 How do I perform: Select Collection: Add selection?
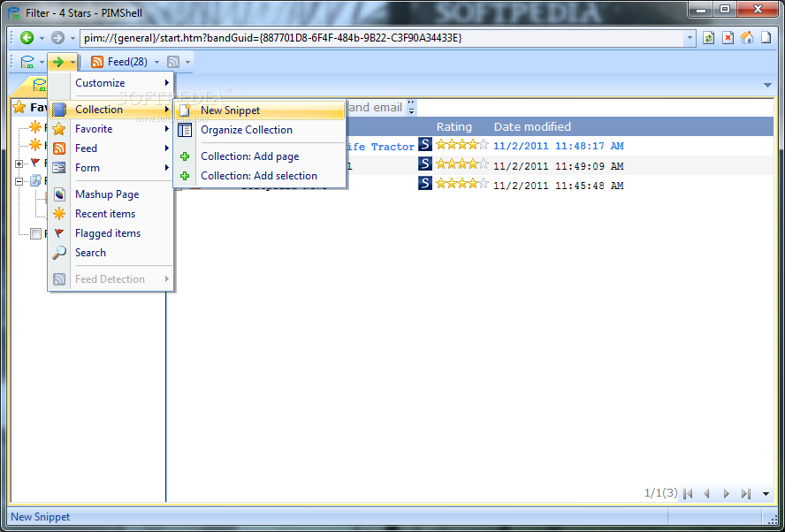pos(260,176)
